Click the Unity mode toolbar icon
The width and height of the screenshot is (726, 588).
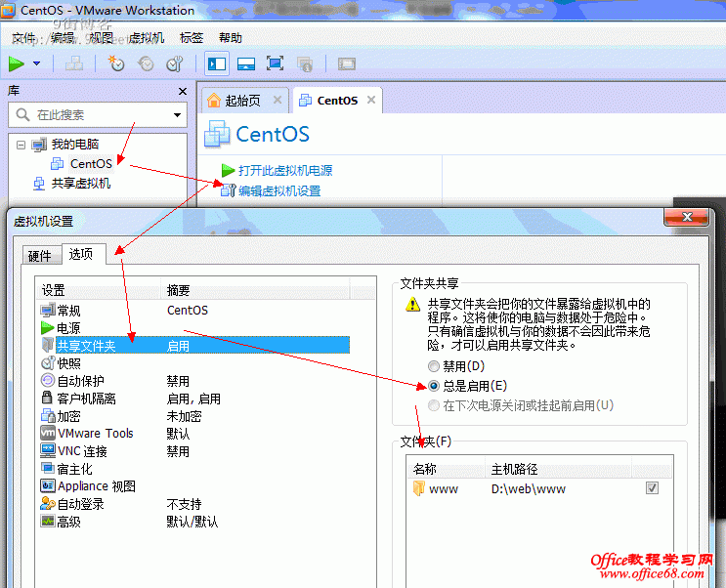pos(305,63)
